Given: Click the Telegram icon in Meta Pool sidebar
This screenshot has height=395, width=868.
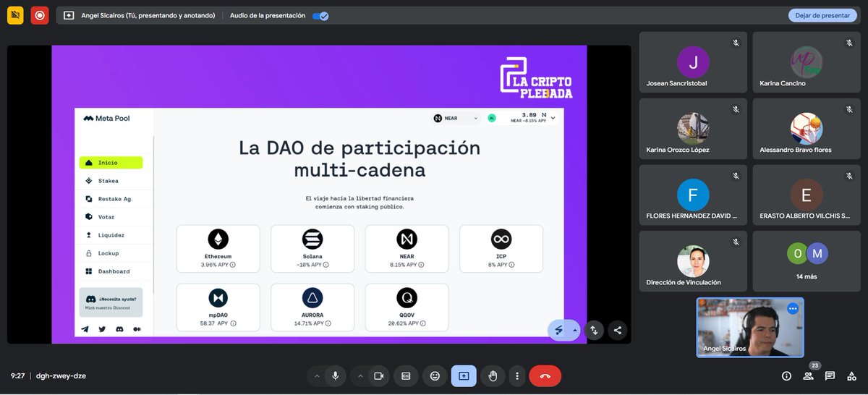Looking at the screenshot, I should (85, 329).
